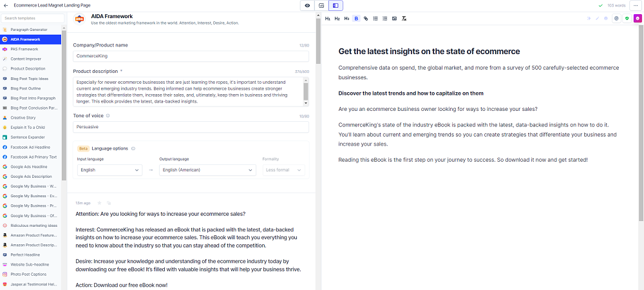
Task: Click the magenta compose button
Action: tap(638, 19)
